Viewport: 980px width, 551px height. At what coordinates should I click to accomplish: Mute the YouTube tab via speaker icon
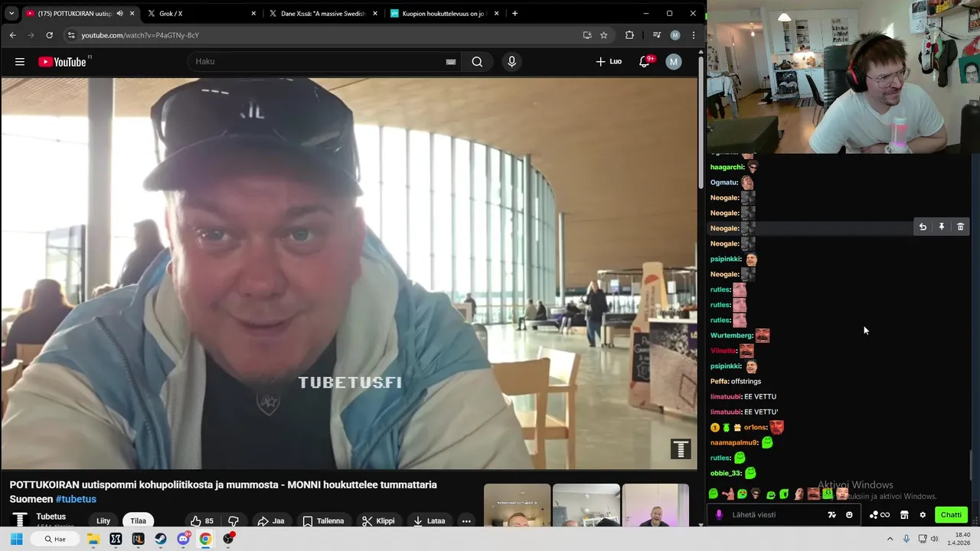(119, 14)
